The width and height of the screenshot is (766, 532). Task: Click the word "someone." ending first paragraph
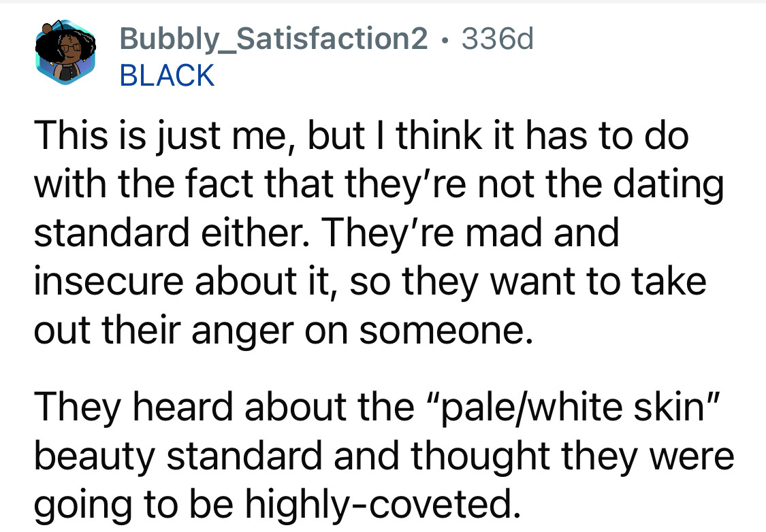[446, 331]
